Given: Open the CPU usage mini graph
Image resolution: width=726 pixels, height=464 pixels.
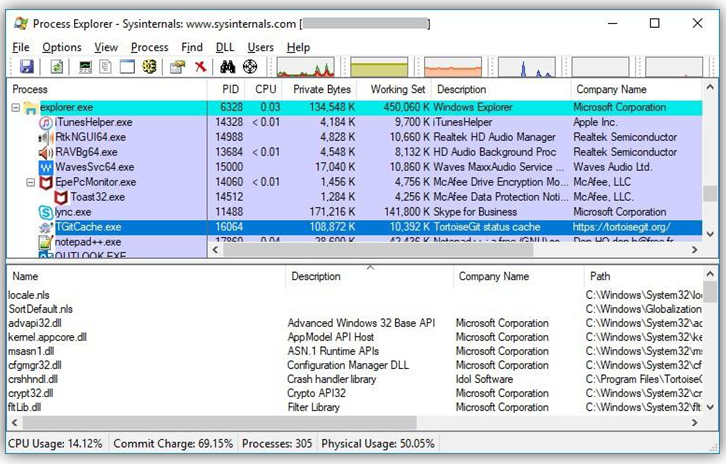Looking at the screenshot, I should (306, 67).
